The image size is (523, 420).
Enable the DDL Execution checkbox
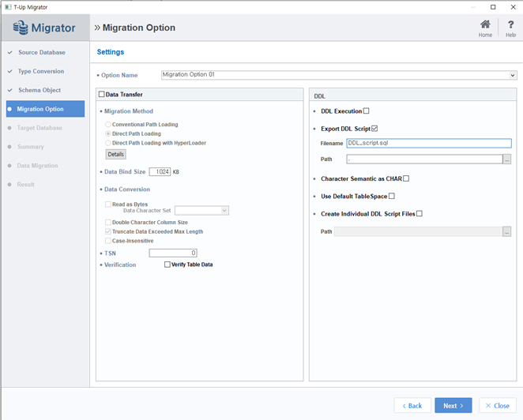coord(367,111)
